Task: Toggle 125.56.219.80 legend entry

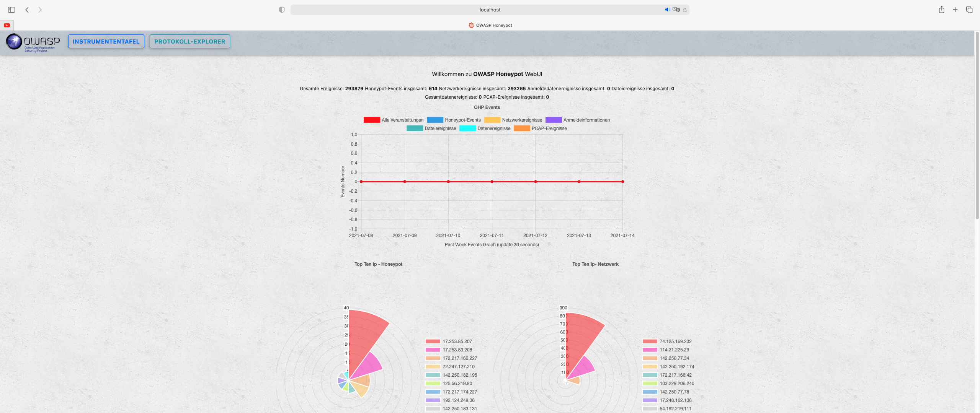Action: coord(449,383)
